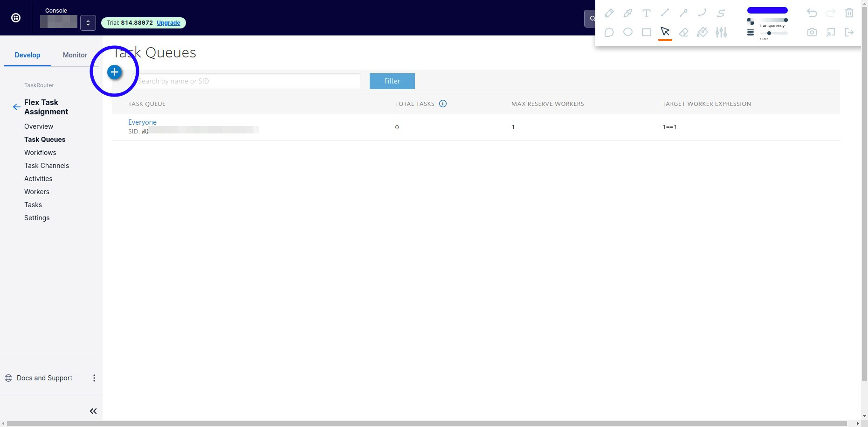The image size is (868, 427).
Task: Create new task queue with plus button
Action: point(115,72)
